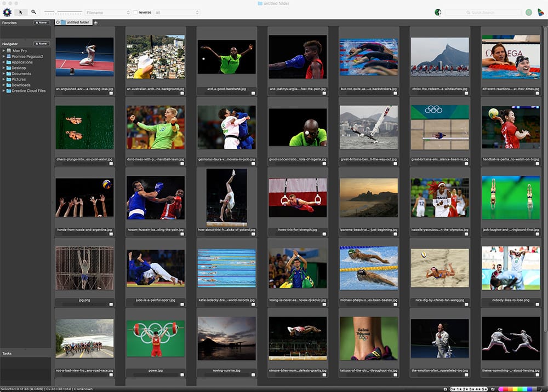Expand the Pictures folder in Navigator
Image resolution: width=548 pixels, height=392 pixels.
coord(3,79)
